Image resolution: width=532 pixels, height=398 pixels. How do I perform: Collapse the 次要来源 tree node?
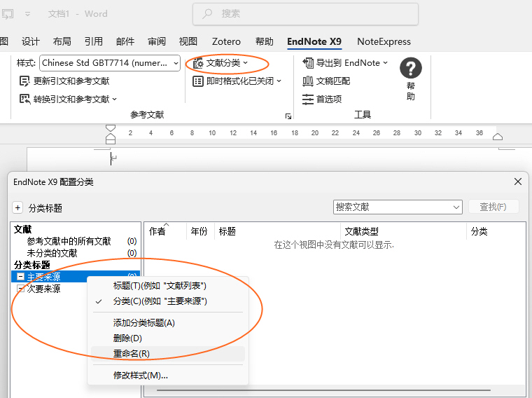click(20, 289)
